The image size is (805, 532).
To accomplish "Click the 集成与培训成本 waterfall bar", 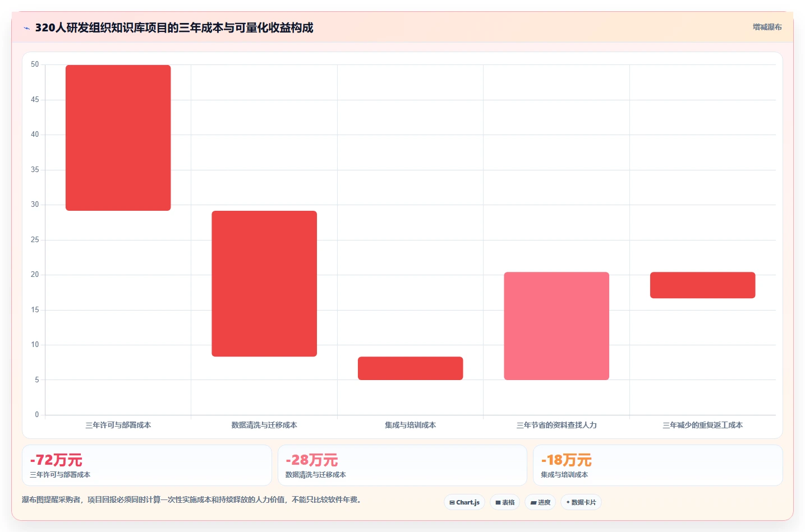I will [x=411, y=368].
